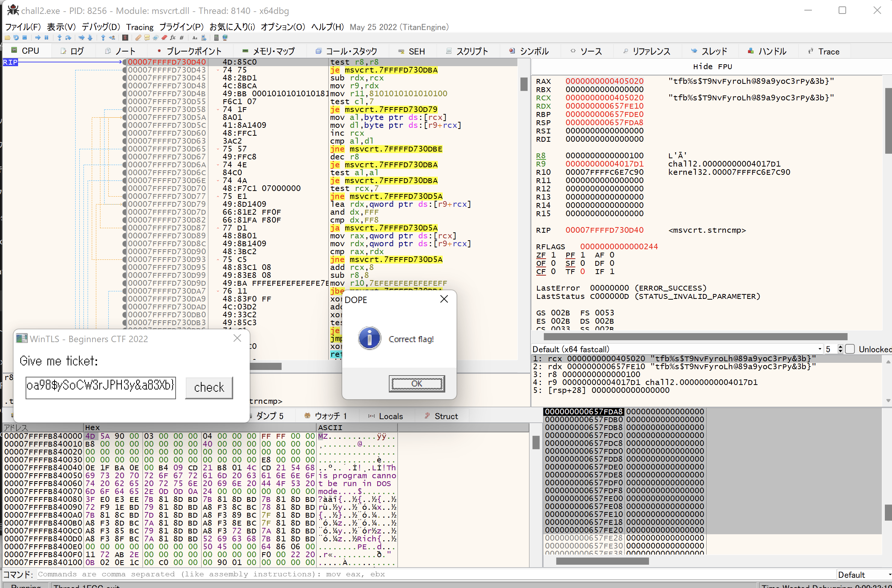Image resolution: width=892 pixels, height=588 pixels.
Task: Increase the argument count stepper
Action: pos(840,347)
